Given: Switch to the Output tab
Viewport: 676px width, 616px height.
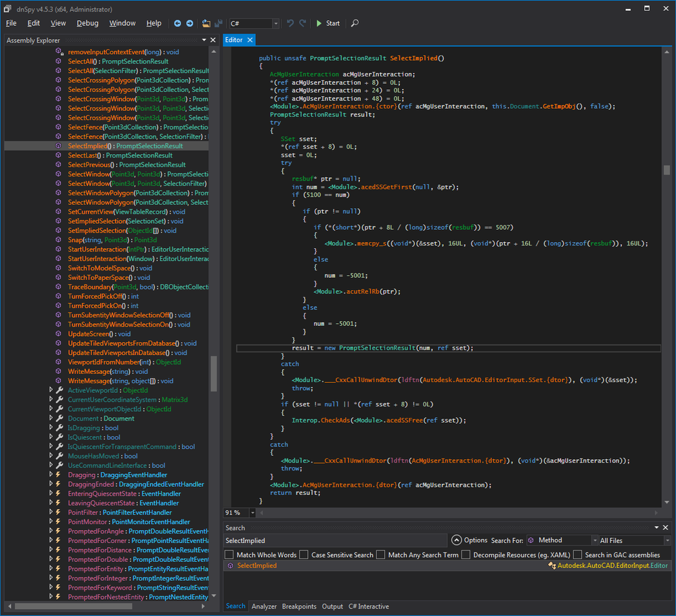Looking at the screenshot, I should (x=332, y=607).
